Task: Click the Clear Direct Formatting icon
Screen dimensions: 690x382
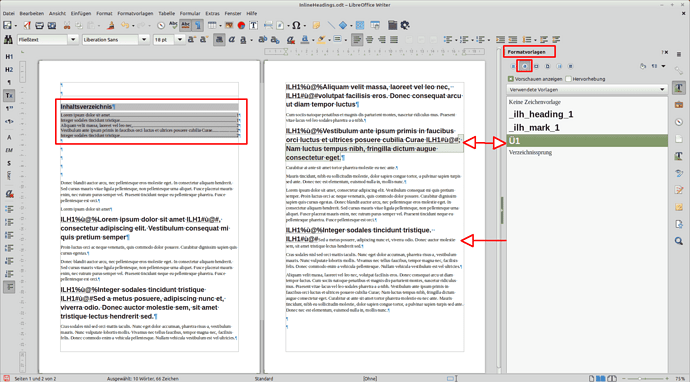Action: click(x=291, y=40)
